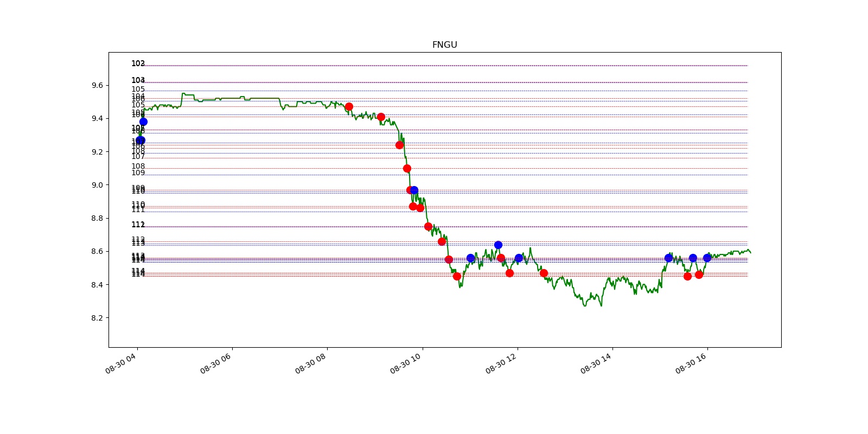Click the lowest green price trough near 13:30
The width and height of the screenshot is (868, 434).
(584, 306)
